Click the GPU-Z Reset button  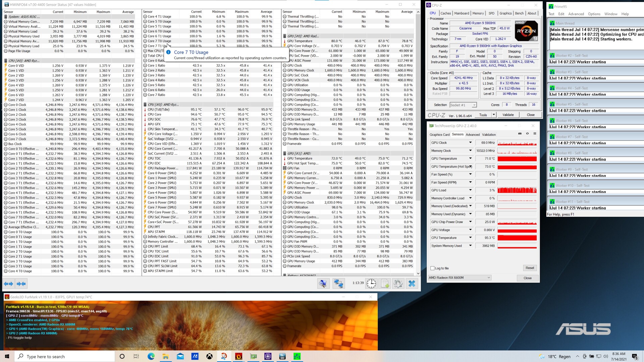click(530, 268)
